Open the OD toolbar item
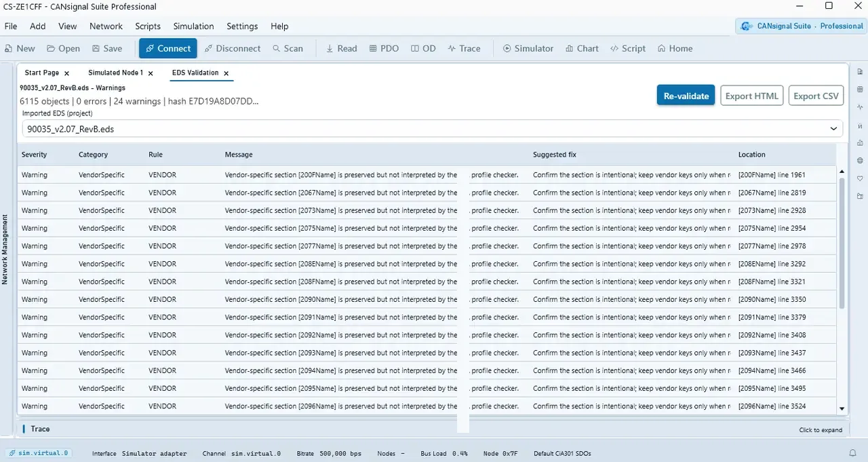 coord(423,48)
